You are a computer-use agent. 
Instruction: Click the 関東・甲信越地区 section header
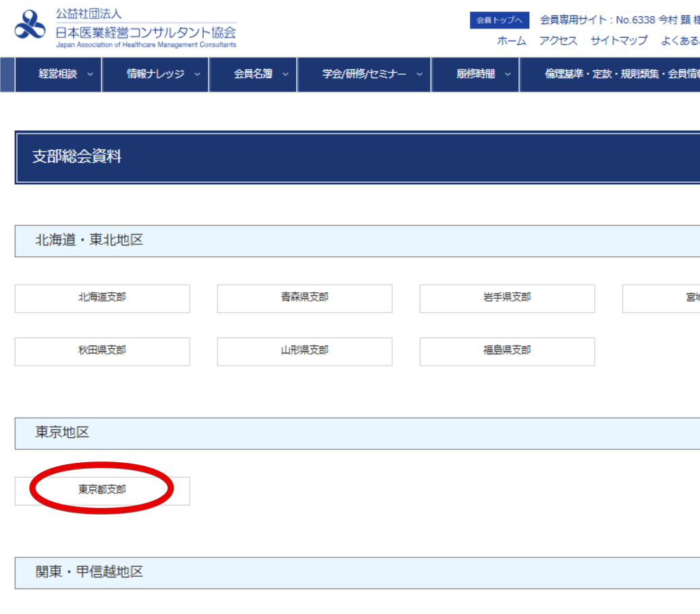pos(89,573)
